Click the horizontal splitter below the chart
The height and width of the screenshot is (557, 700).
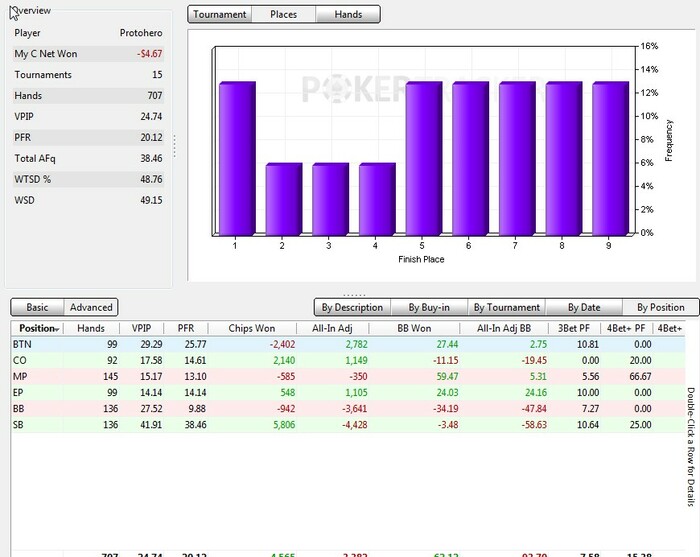pyautogui.click(x=354, y=295)
